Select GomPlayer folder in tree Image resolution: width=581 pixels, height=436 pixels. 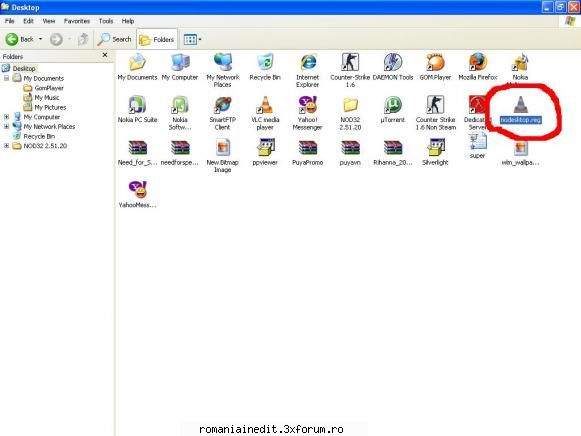tap(49, 88)
